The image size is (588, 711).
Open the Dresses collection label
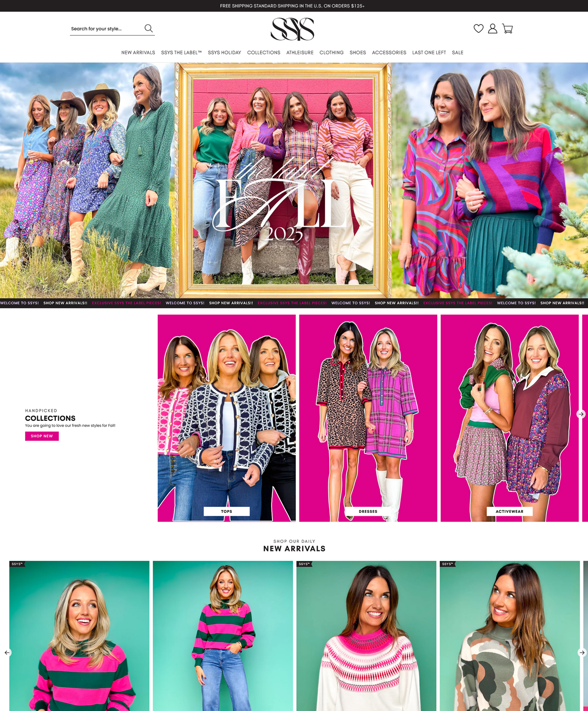click(368, 511)
